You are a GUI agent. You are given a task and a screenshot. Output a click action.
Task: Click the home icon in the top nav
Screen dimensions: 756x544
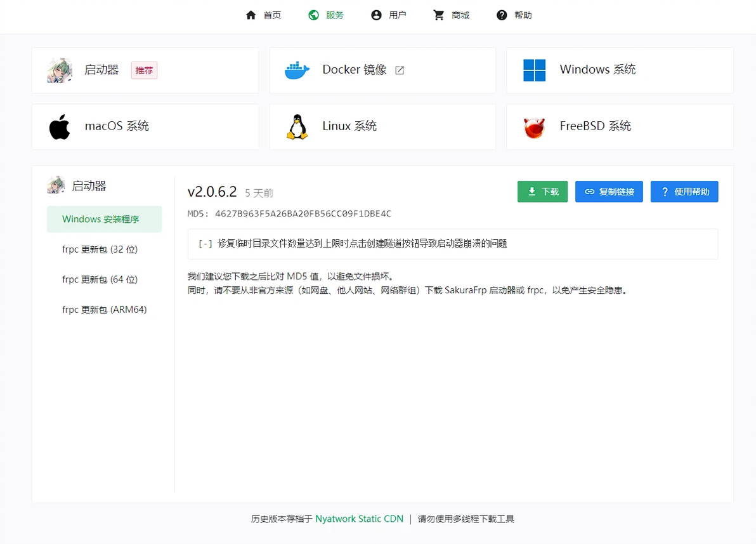pyautogui.click(x=251, y=15)
